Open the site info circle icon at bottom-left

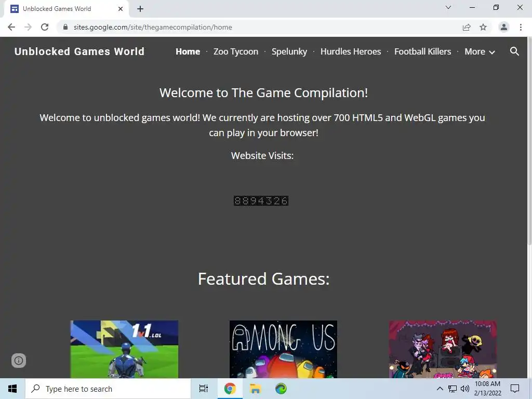point(19,361)
